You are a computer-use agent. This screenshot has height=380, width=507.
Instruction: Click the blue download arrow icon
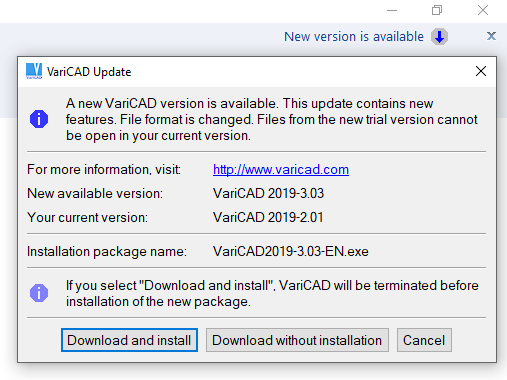(439, 37)
